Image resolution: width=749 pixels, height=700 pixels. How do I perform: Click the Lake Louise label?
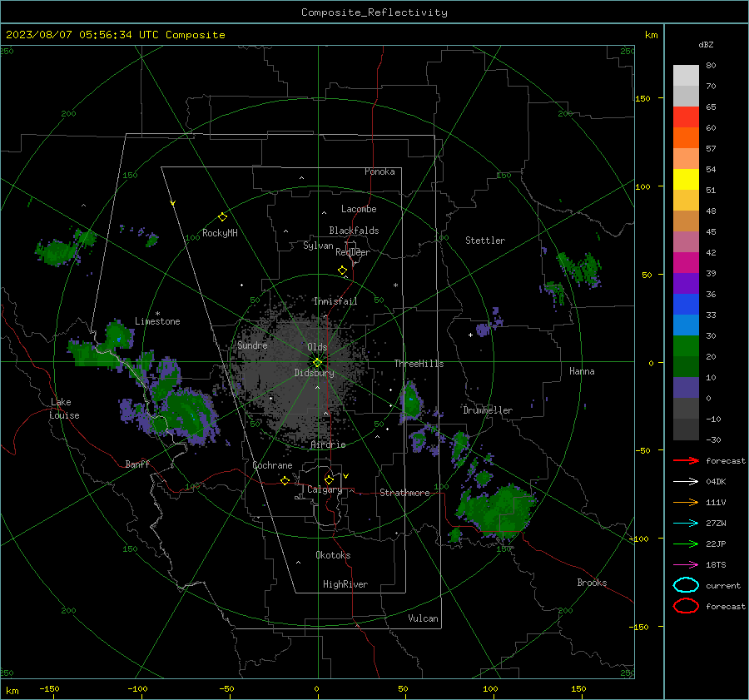tap(64, 409)
